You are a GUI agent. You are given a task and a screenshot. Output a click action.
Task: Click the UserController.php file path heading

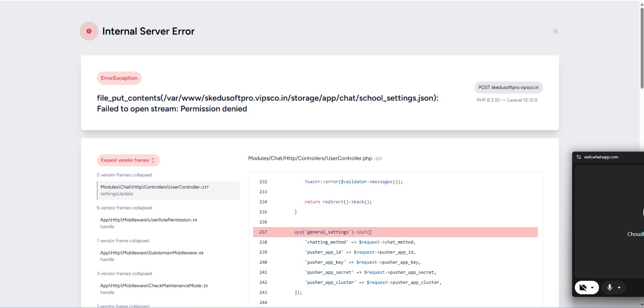[310, 158]
